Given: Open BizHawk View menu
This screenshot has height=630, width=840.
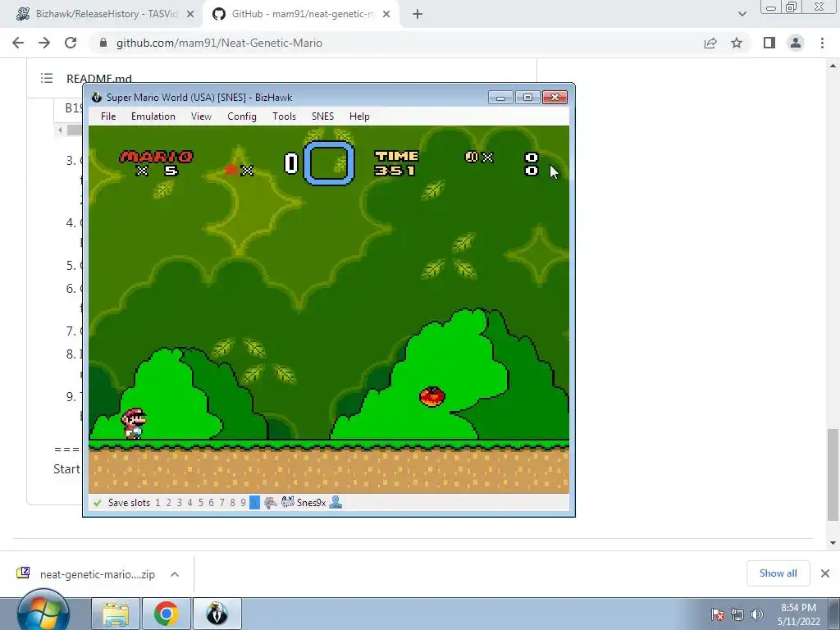Looking at the screenshot, I should pyautogui.click(x=201, y=116).
